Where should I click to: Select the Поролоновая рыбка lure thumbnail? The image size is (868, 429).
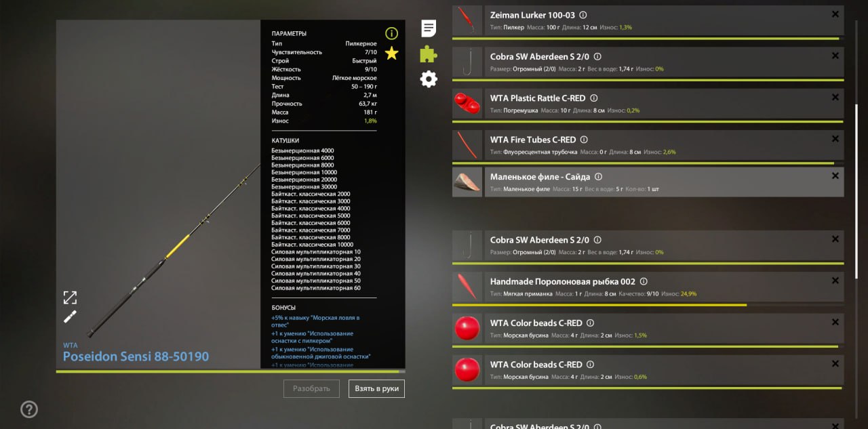[x=467, y=287]
